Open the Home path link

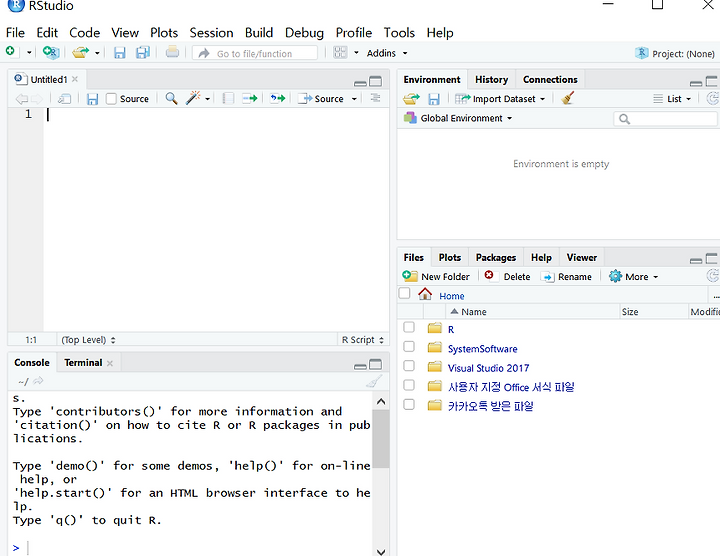452,296
